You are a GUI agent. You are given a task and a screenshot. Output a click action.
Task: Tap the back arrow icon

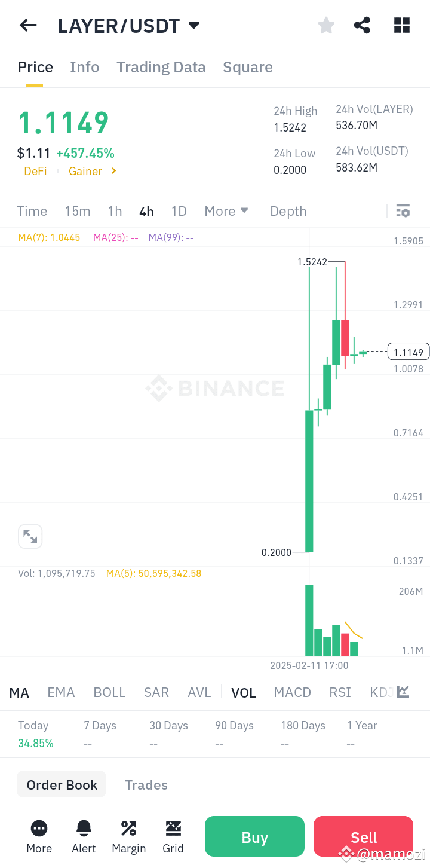coord(28,25)
